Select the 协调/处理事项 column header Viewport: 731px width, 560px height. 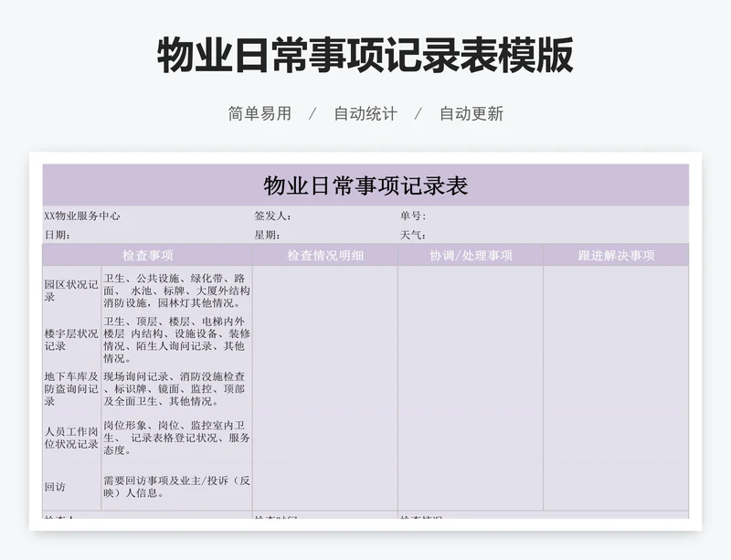pyautogui.click(x=471, y=255)
